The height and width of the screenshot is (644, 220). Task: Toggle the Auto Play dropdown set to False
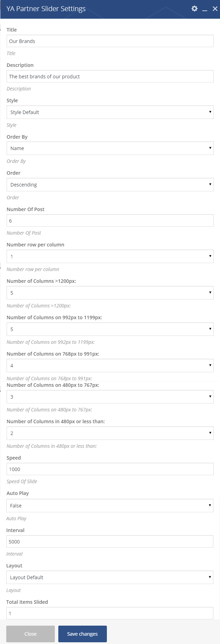coord(110,506)
